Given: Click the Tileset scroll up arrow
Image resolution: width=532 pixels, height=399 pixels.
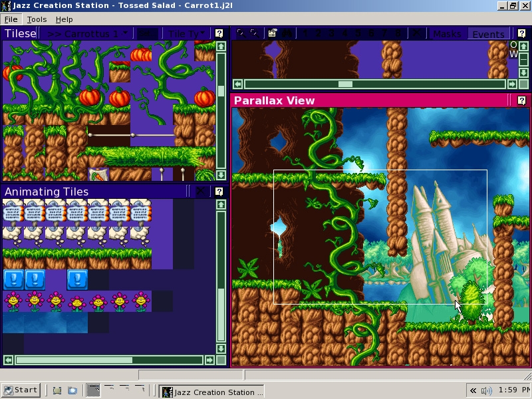Looking at the screenshot, I should (221, 46).
